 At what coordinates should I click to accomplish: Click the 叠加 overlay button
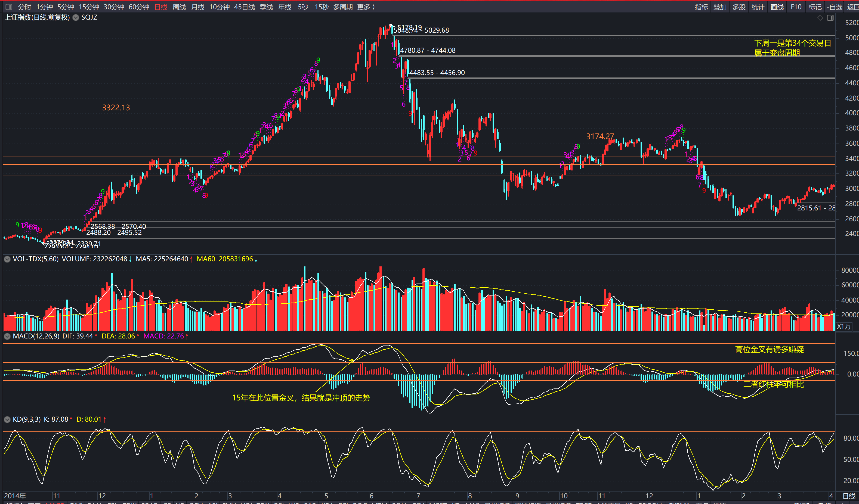pyautogui.click(x=720, y=7)
